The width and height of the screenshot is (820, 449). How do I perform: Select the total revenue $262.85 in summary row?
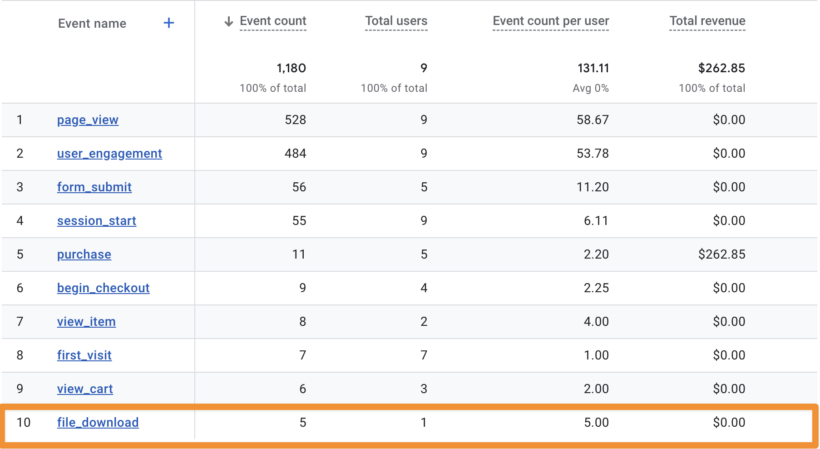click(x=722, y=68)
